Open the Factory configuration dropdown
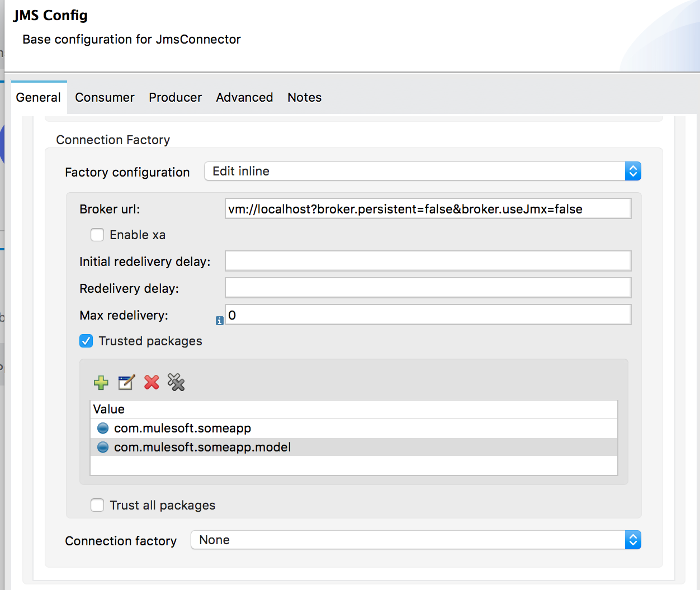 point(422,172)
